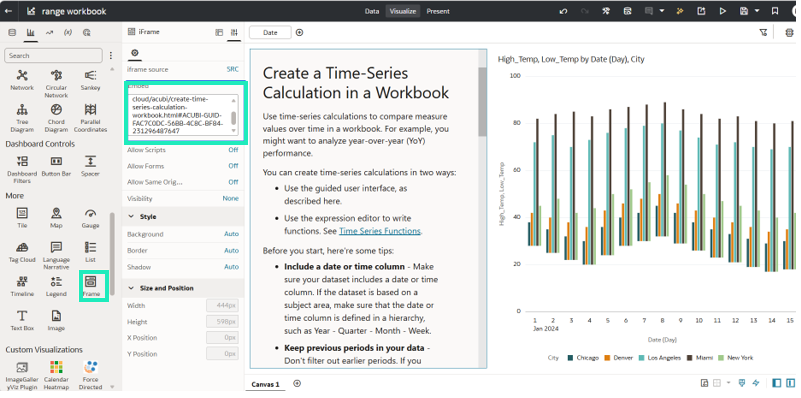
Task: Click the Preview play icon
Action: (723, 11)
